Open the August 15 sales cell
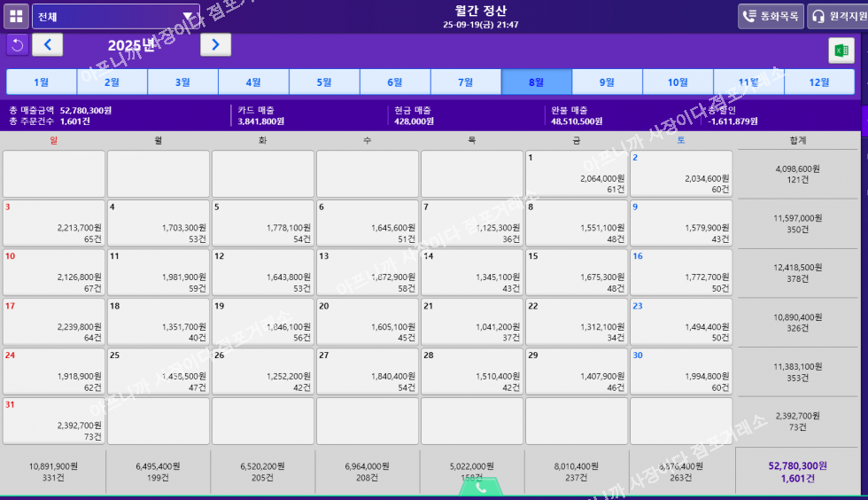The image size is (868, 500). click(577, 272)
